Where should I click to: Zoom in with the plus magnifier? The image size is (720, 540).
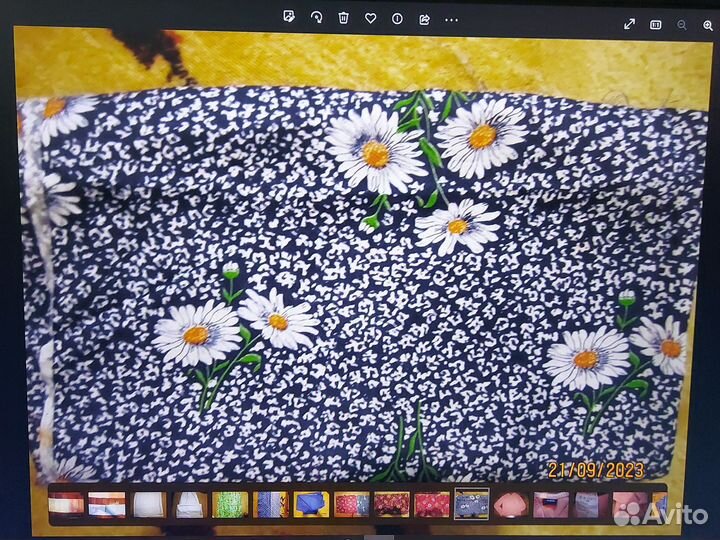point(706,24)
